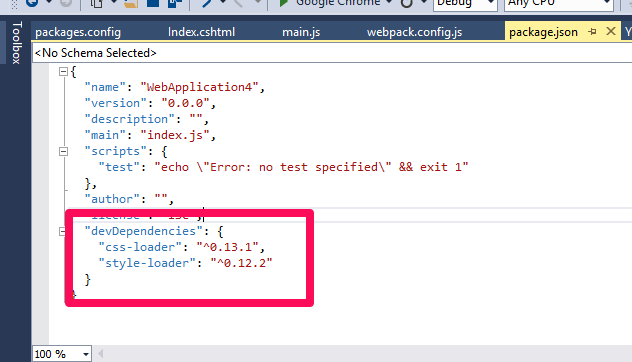Open the No Schema Selected dropdown
The height and width of the screenshot is (362, 632).
point(332,53)
